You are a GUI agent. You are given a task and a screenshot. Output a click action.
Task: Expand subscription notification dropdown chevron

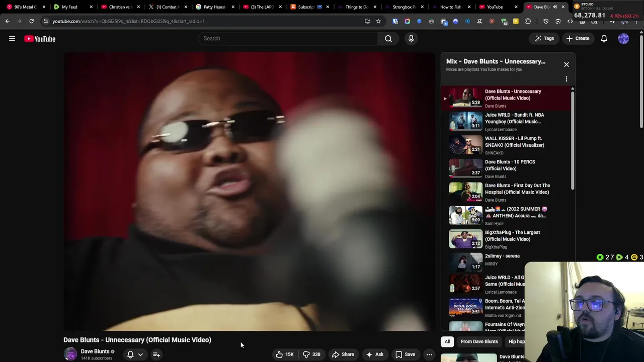(x=140, y=354)
